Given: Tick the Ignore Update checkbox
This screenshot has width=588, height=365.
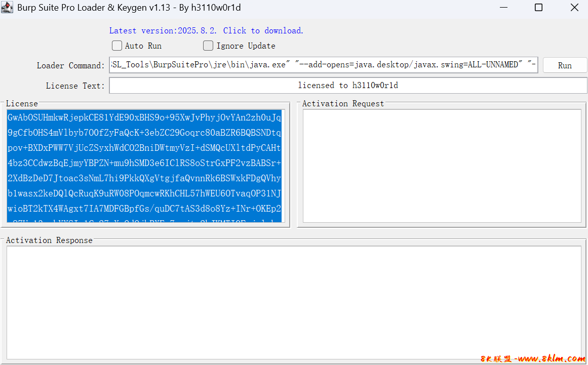Looking at the screenshot, I should [x=208, y=46].
